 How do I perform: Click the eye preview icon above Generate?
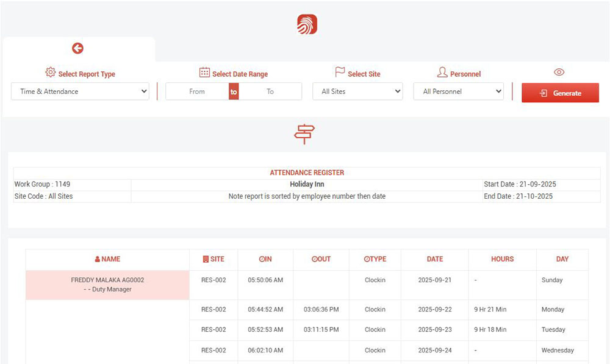(x=559, y=72)
